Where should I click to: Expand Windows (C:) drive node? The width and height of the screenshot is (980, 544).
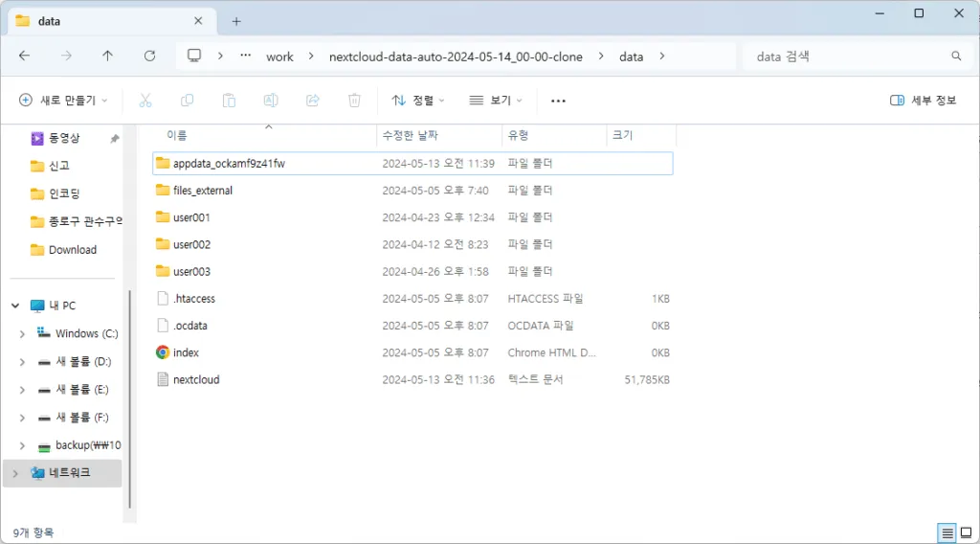tap(23, 334)
